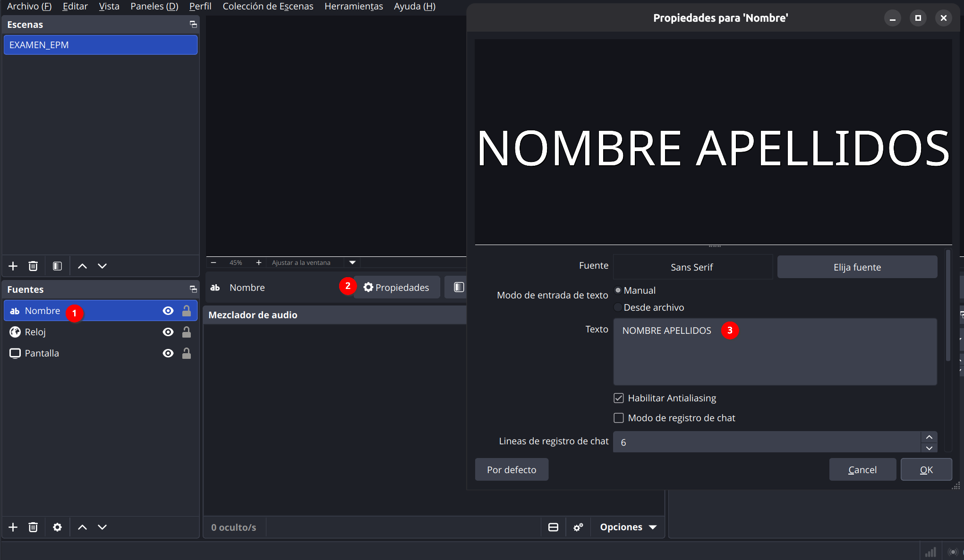Undock the Escenas panel
The height and width of the screenshot is (560, 964).
coord(193,24)
